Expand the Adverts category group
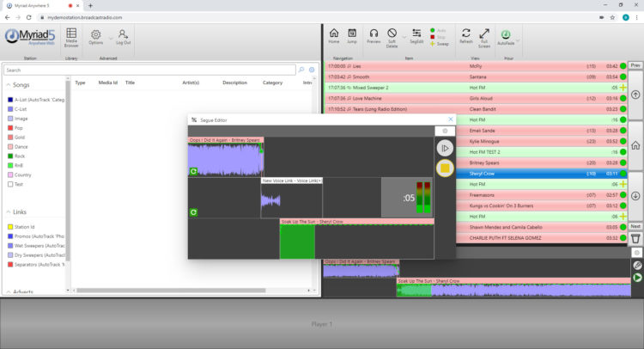The image size is (644, 349). [9, 291]
